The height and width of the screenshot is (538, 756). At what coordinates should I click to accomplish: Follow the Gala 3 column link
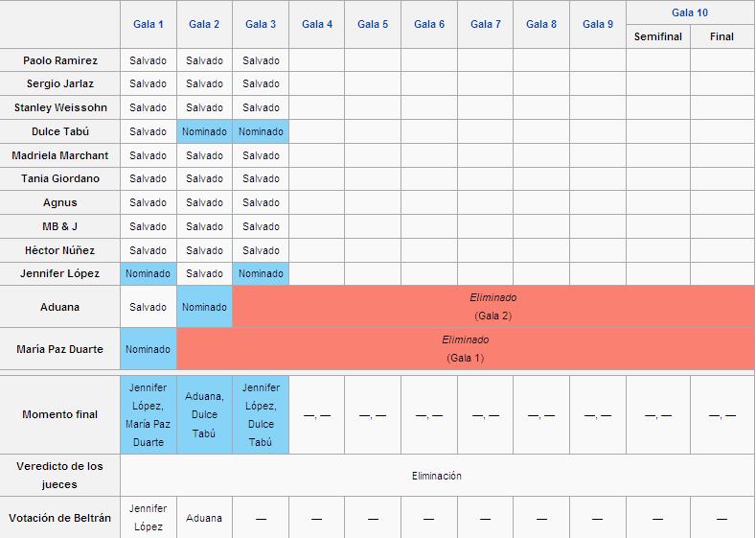[x=261, y=24]
